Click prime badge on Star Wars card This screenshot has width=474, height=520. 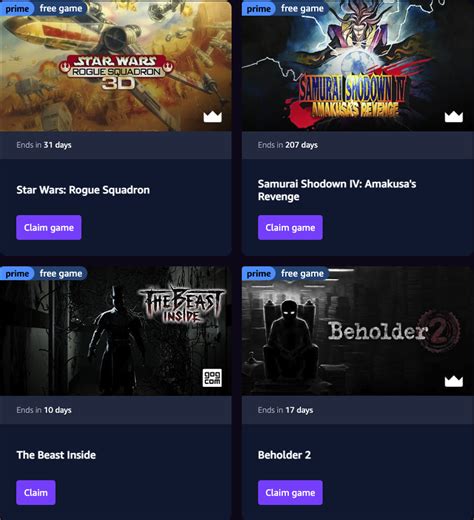(17, 9)
